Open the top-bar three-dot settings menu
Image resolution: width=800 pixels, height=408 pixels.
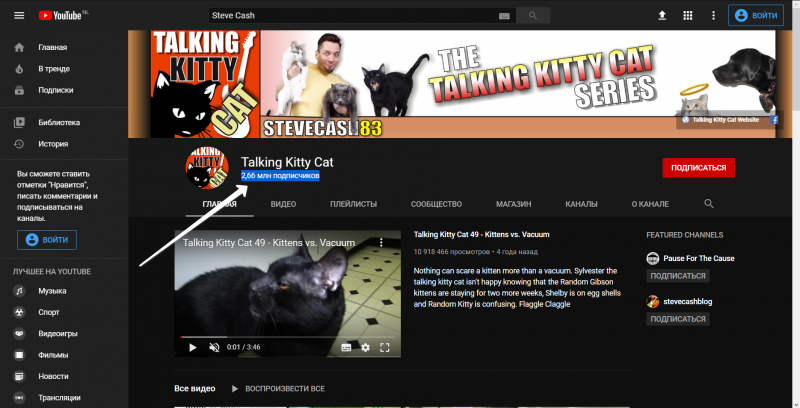(x=713, y=15)
